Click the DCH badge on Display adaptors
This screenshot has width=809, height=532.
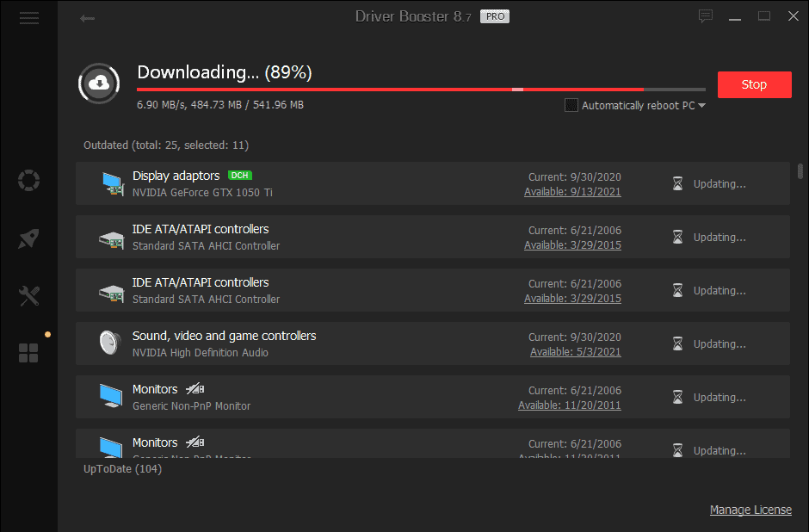(240, 175)
